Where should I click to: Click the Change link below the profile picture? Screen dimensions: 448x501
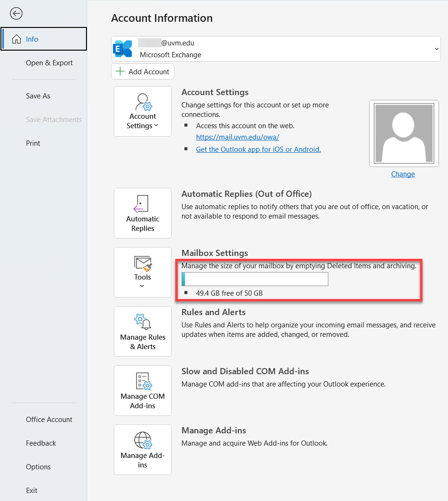pos(403,174)
